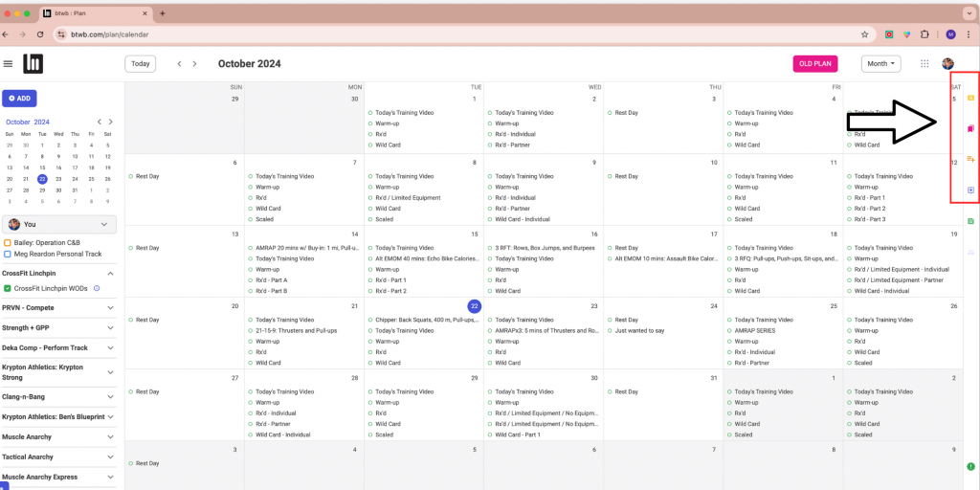Viewport: 980px width, 490px height.
Task: Open site information icon in address bar
Action: pyautogui.click(x=60, y=34)
